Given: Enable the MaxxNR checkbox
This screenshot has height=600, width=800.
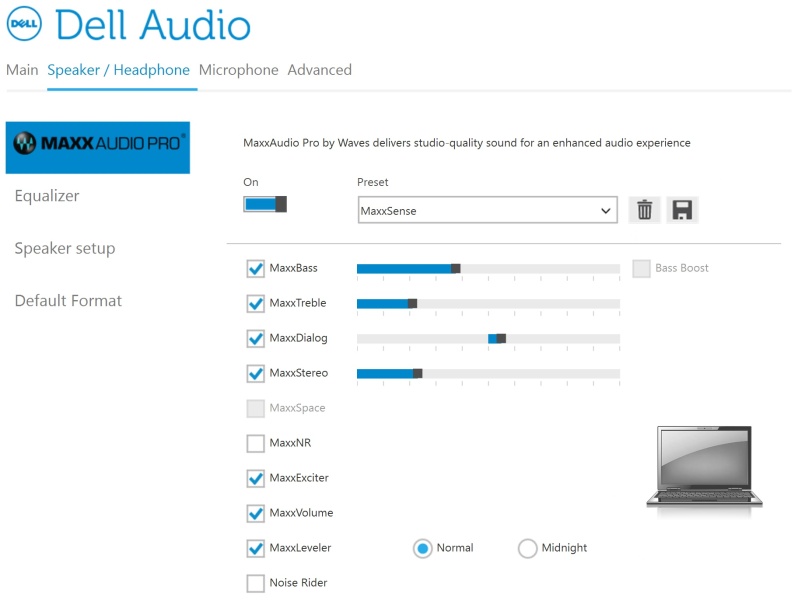Looking at the screenshot, I should [255, 443].
